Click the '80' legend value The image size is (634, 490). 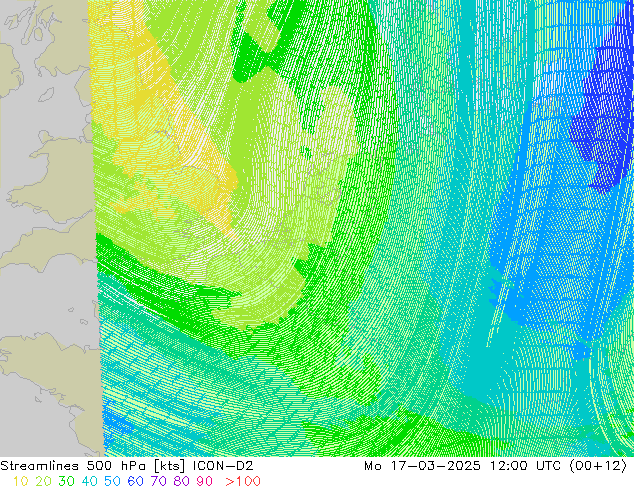point(182,481)
